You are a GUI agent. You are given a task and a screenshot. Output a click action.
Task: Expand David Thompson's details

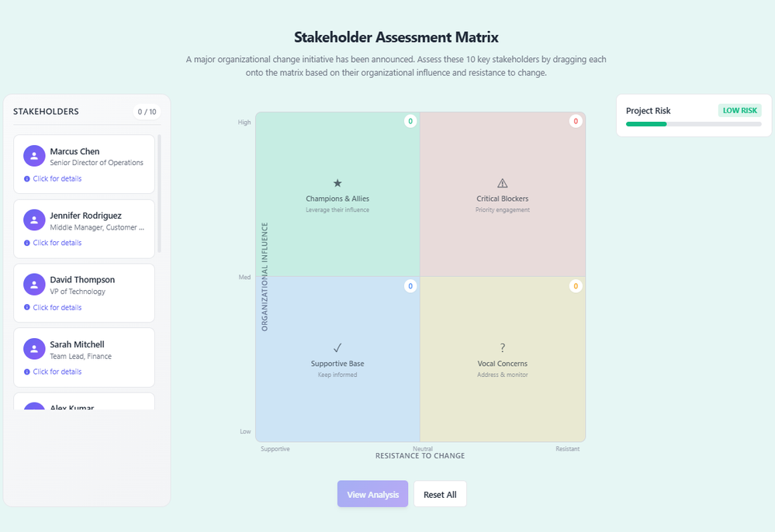(57, 307)
